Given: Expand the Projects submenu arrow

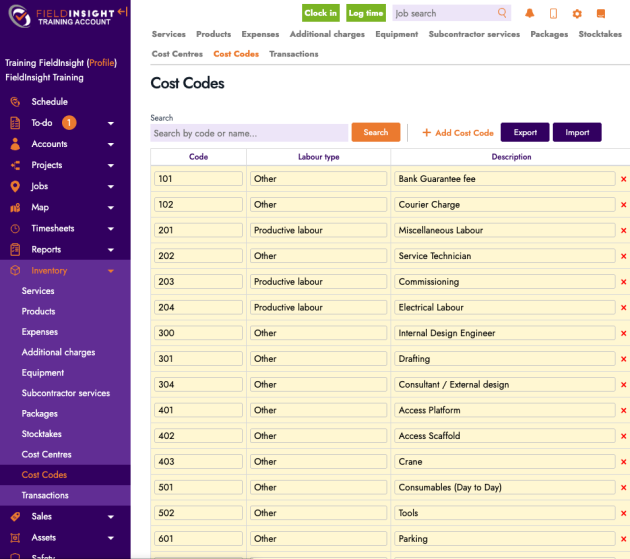Looking at the screenshot, I should [111, 165].
